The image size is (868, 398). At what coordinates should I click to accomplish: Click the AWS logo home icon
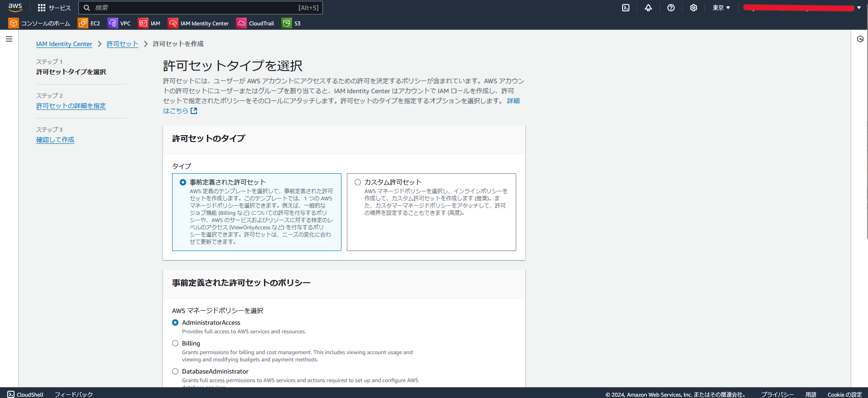pyautogui.click(x=15, y=7)
